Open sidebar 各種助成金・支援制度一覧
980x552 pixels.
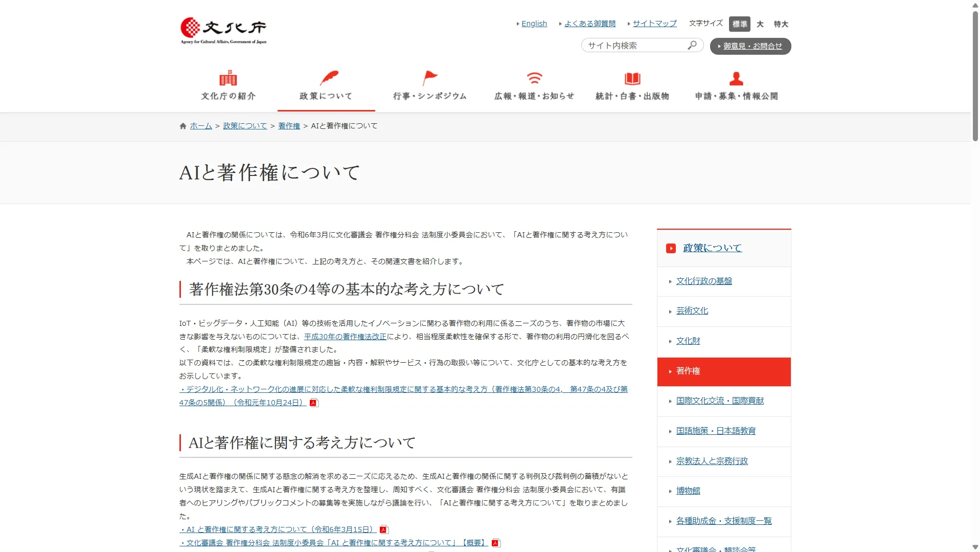click(724, 521)
